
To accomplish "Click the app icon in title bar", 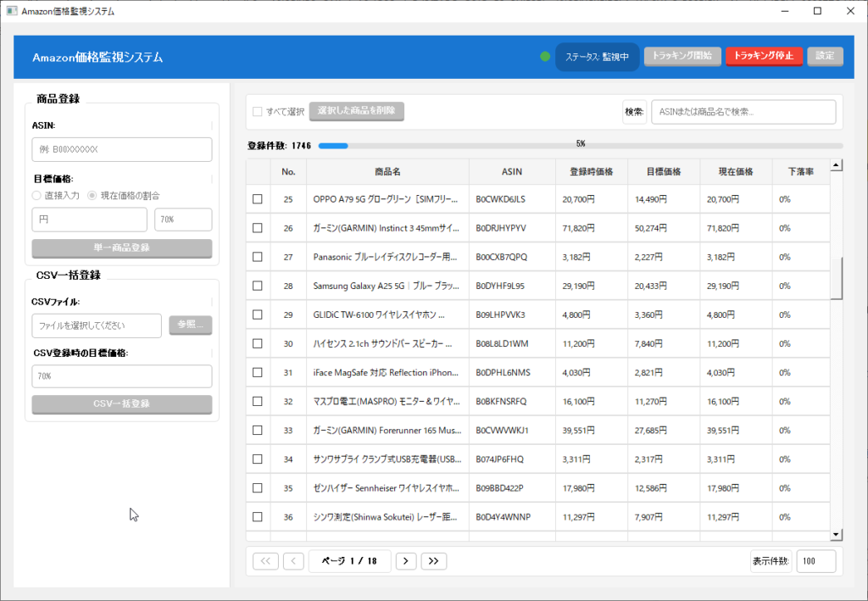I will click(10, 11).
